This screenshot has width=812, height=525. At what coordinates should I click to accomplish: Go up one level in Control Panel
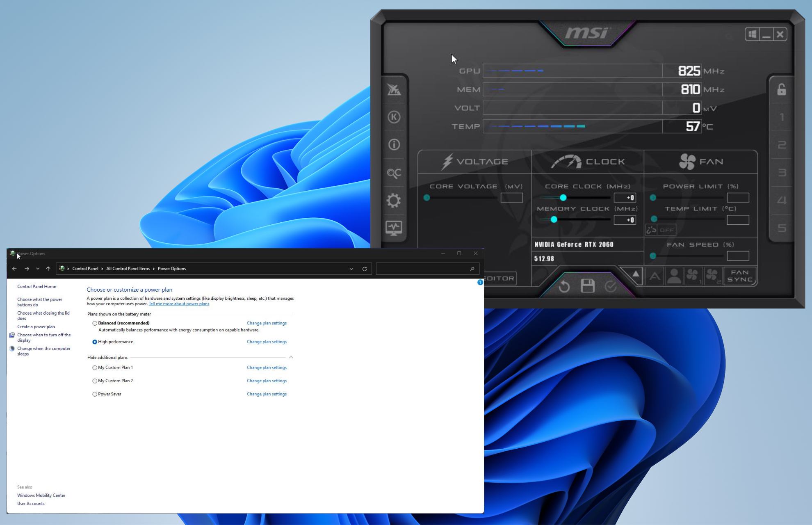pos(48,269)
